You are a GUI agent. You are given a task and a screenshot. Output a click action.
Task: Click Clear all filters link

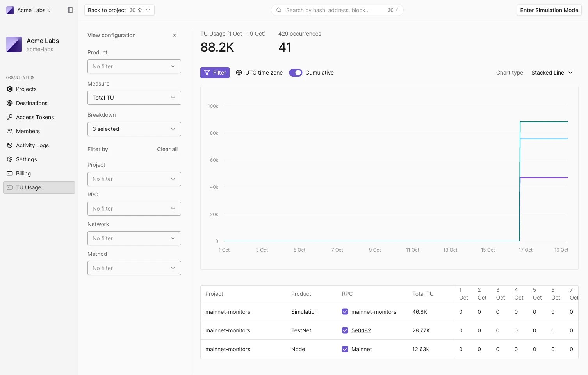pos(167,149)
